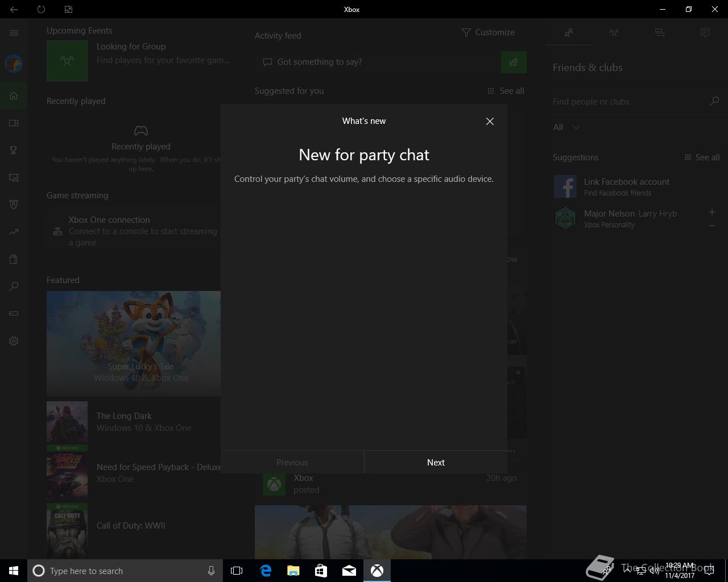Click Cortana microphone icon in taskbar
The image size is (728, 582).
211,571
